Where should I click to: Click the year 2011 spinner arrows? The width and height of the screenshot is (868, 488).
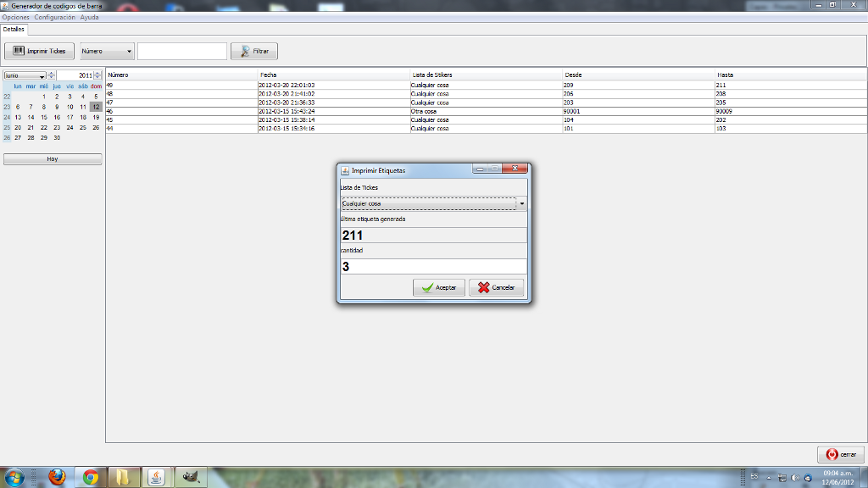[97, 75]
